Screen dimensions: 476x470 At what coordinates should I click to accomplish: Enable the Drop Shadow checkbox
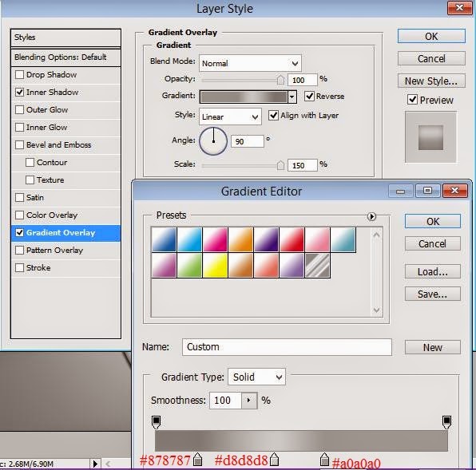[x=19, y=74]
